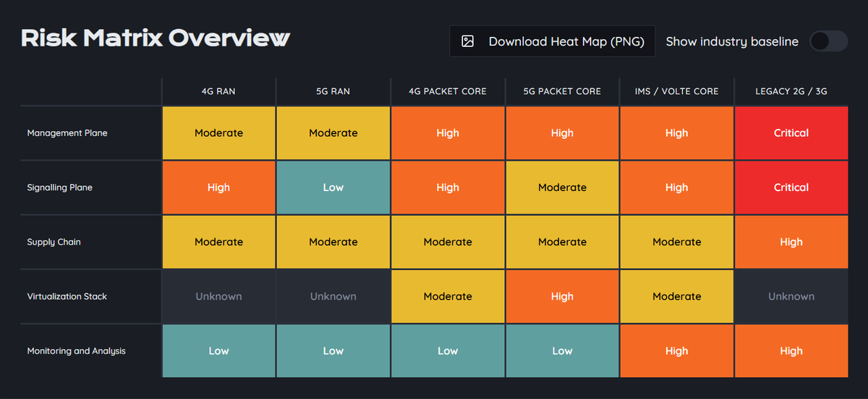Open Supply Chain Legacy 2G / 3G High cell
This screenshot has width=868, height=399.
[791, 242]
